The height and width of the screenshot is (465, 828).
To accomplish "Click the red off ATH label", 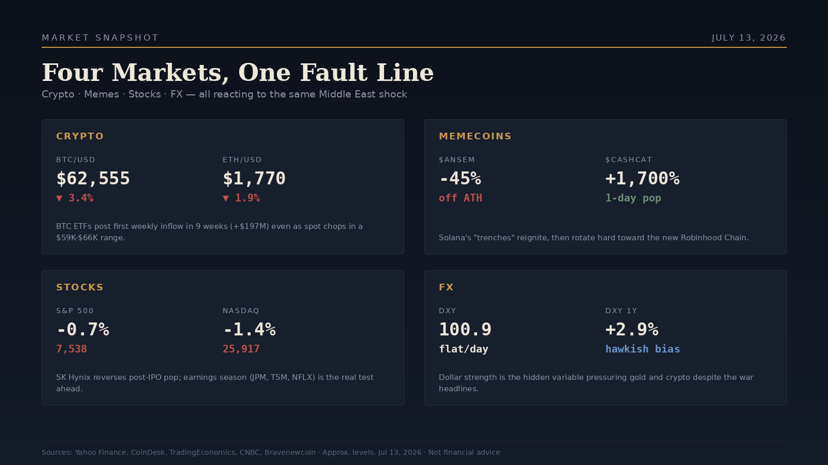I will [x=460, y=198].
